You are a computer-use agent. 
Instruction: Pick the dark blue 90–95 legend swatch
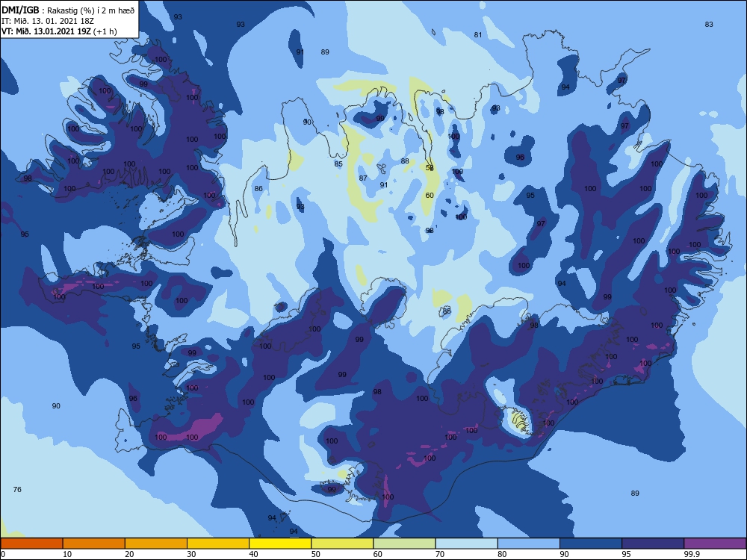[x=591, y=544]
